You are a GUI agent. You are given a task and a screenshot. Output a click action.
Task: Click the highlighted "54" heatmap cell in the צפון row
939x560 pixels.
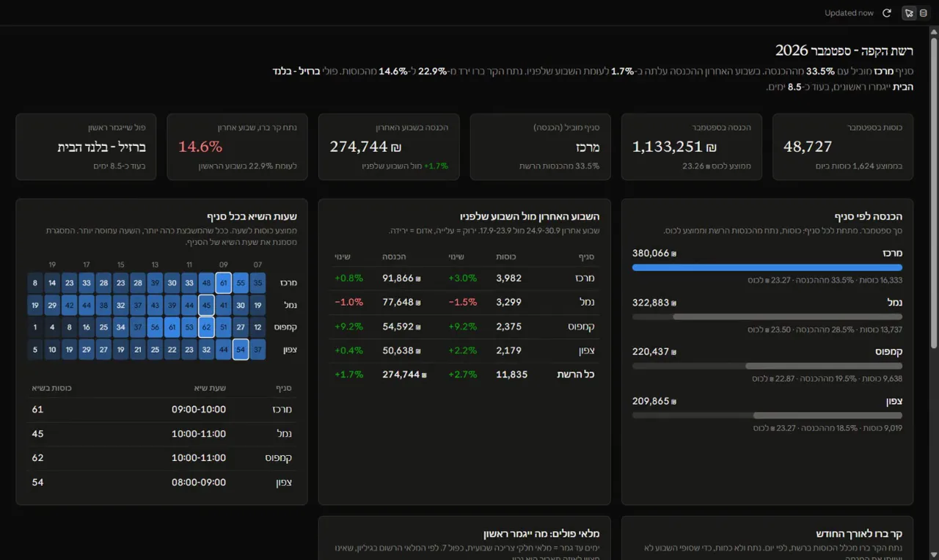[241, 350]
